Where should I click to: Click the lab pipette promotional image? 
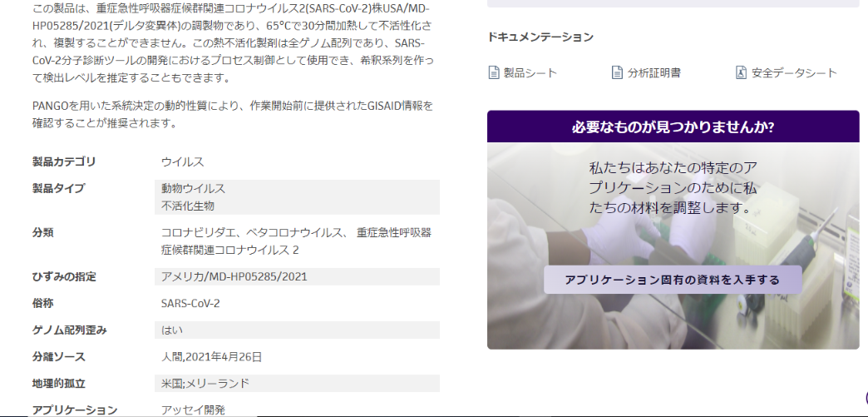click(x=673, y=246)
